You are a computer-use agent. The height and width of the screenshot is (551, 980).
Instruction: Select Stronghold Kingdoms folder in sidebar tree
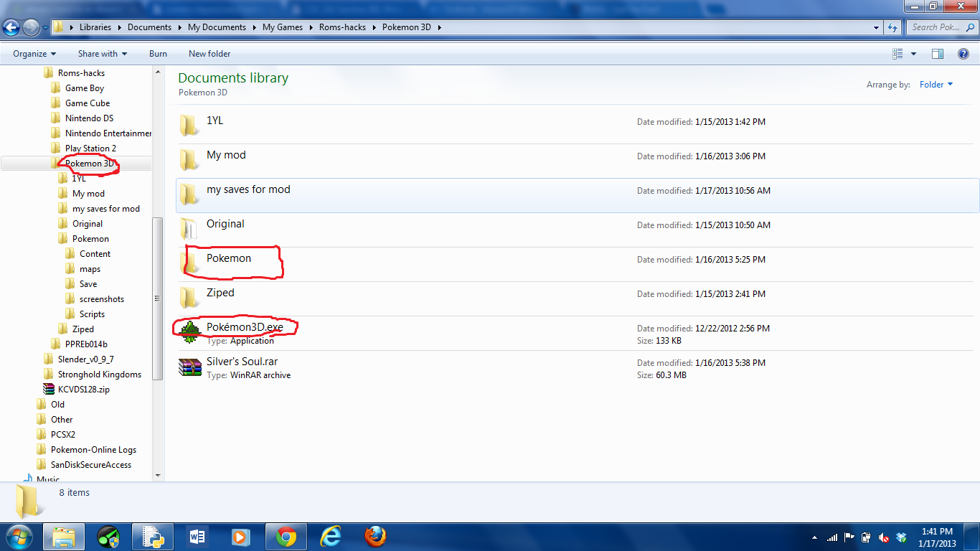pyautogui.click(x=99, y=375)
